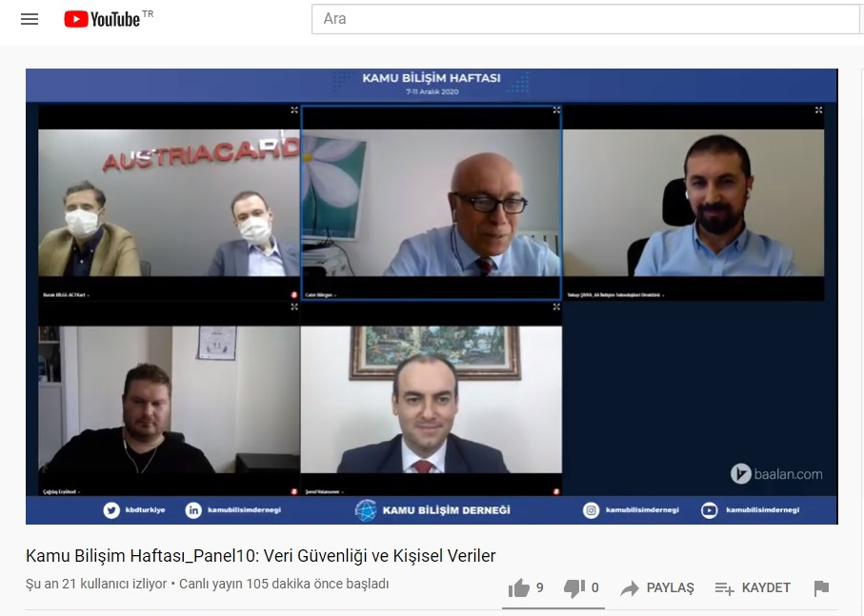The height and width of the screenshot is (616, 864).
Task: Click the Twitter icon beside kbdturkiye
Action: point(111,510)
